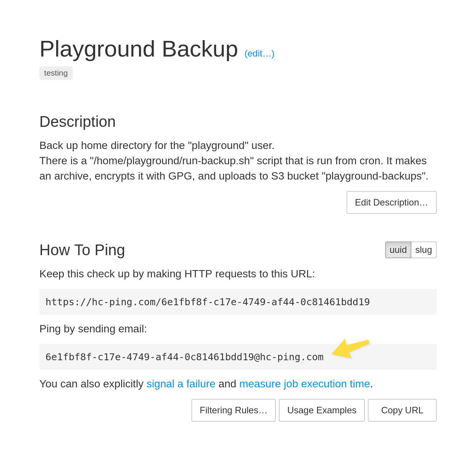
Task: Open the "signal a failure" link
Action: click(x=181, y=384)
